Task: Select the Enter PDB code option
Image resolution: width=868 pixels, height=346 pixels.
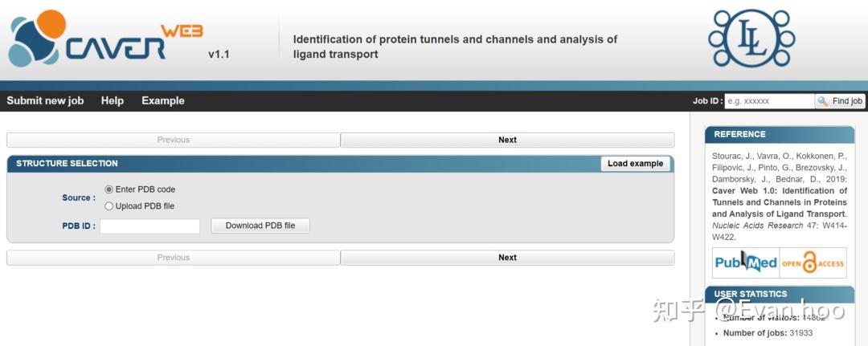Action: coord(109,189)
